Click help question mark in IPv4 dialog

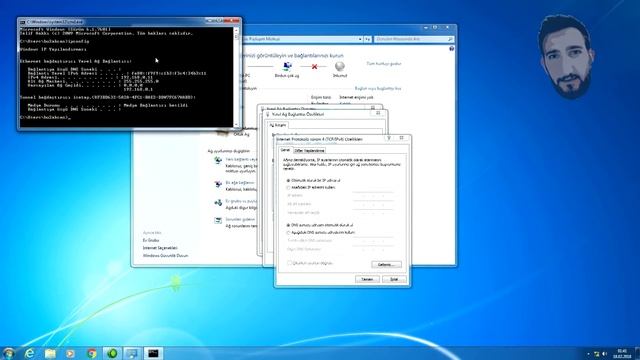(389, 138)
